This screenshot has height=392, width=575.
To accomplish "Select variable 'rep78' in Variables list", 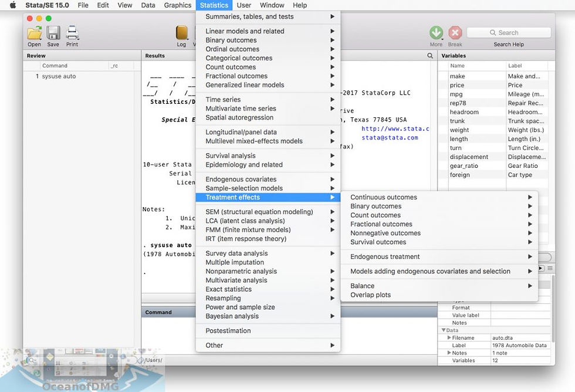I will pos(458,103).
